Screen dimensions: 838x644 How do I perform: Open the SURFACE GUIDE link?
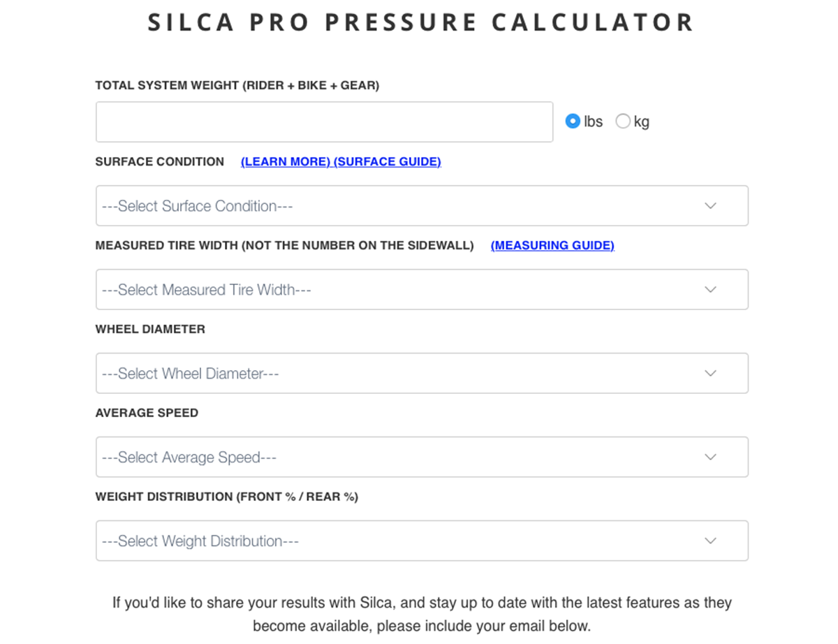click(x=388, y=161)
